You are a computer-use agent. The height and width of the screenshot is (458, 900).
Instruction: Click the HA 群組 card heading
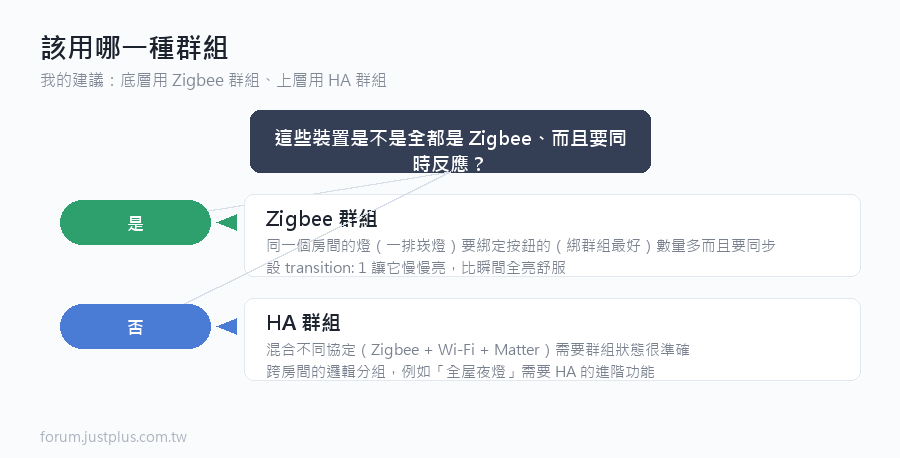pos(303,323)
